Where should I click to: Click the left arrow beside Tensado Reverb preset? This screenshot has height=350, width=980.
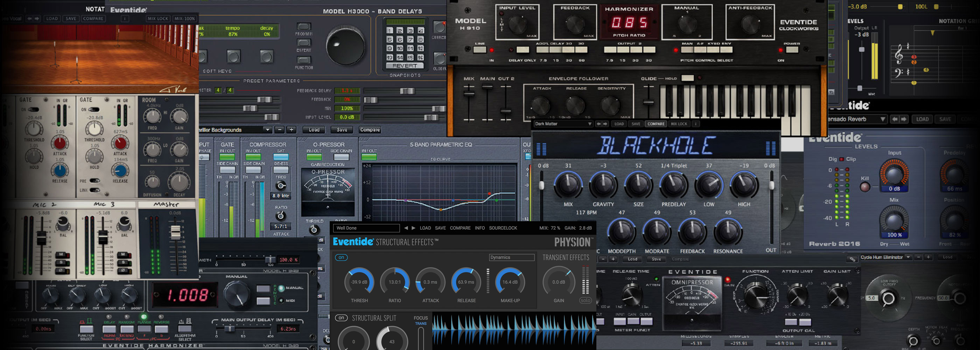(x=895, y=119)
